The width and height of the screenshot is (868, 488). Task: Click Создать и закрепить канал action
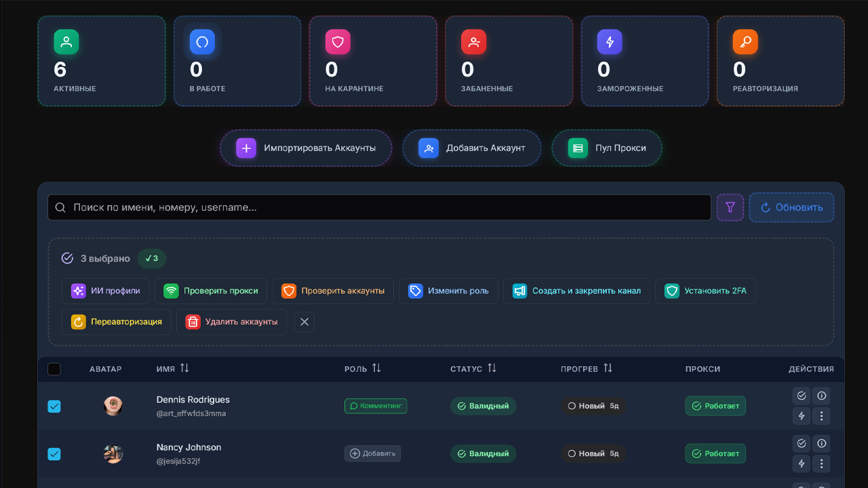pyautogui.click(x=576, y=291)
